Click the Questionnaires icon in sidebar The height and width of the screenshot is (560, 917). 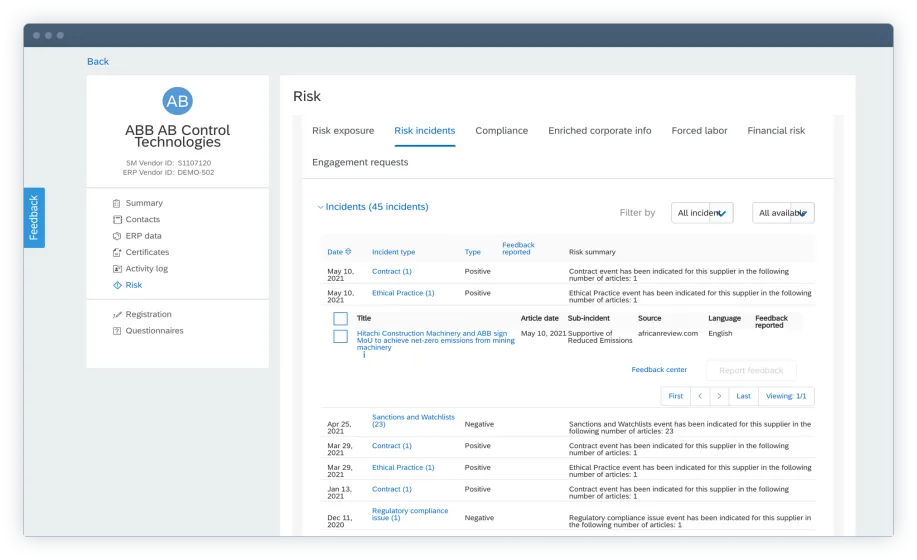[x=117, y=331]
